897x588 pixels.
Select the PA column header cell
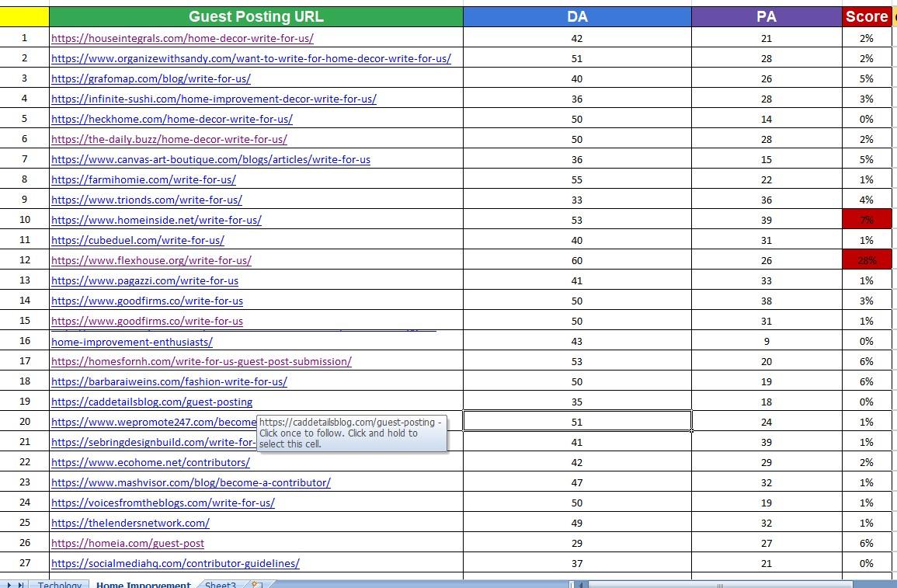click(x=766, y=16)
